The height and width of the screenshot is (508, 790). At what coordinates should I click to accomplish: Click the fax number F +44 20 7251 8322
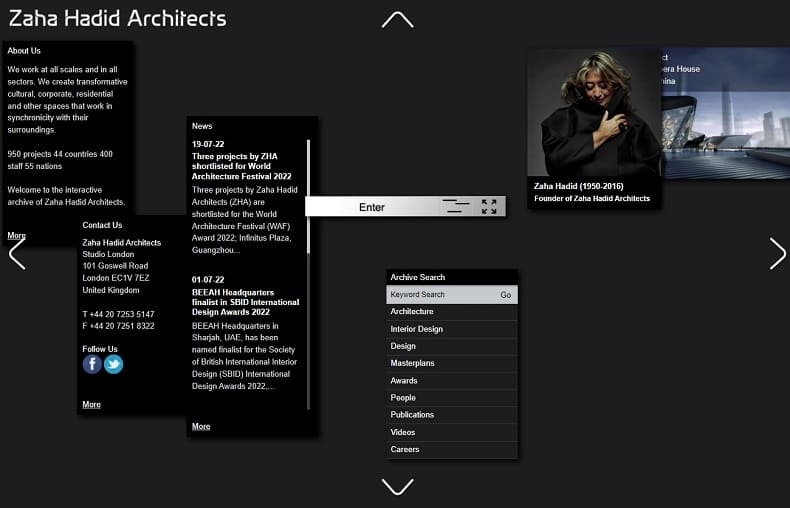coord(118,326)
